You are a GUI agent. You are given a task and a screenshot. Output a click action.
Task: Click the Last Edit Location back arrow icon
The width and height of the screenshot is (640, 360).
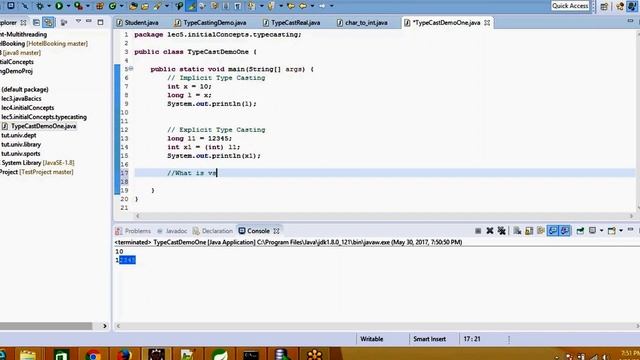click(291, 6)
